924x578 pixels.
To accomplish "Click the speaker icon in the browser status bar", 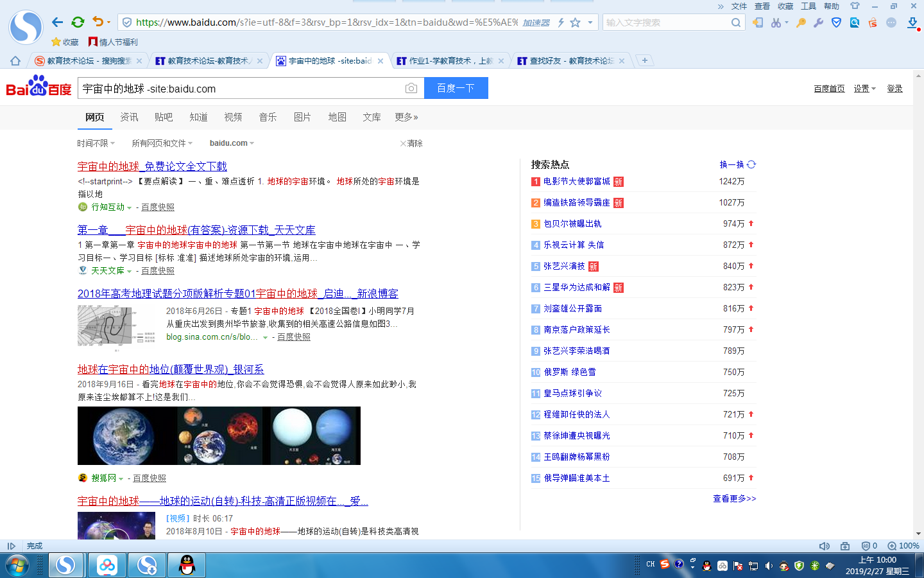I will pyautogui.click(x=825, y=546).
